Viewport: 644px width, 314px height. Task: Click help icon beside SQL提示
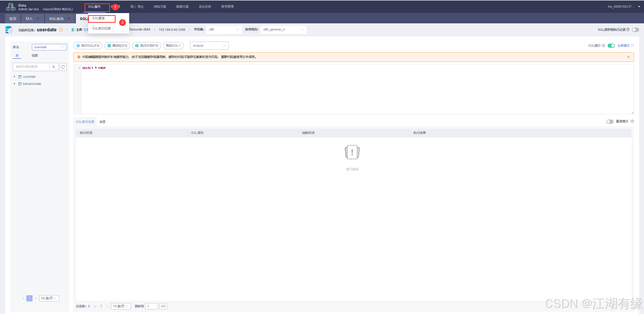pos(604,46)
